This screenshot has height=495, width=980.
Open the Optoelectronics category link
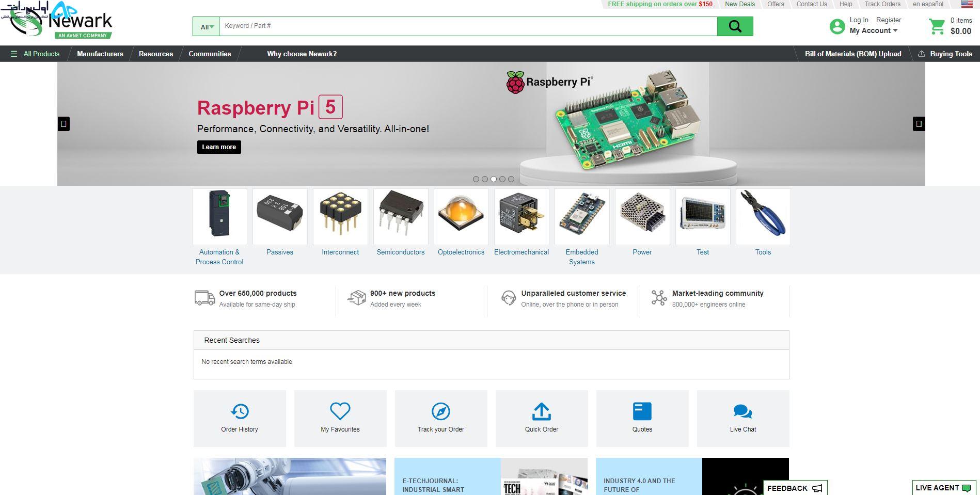pyautogui.click(x=461, y=252)
